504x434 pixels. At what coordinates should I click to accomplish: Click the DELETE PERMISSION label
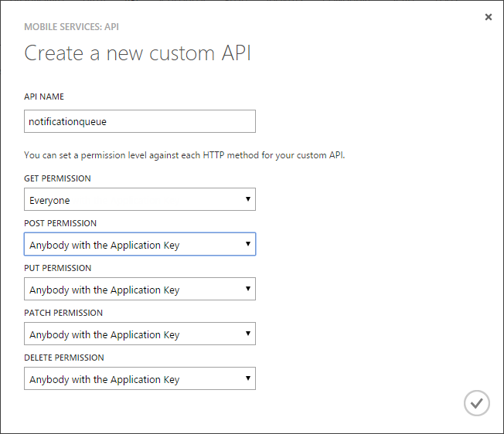[x=63, y=358]
